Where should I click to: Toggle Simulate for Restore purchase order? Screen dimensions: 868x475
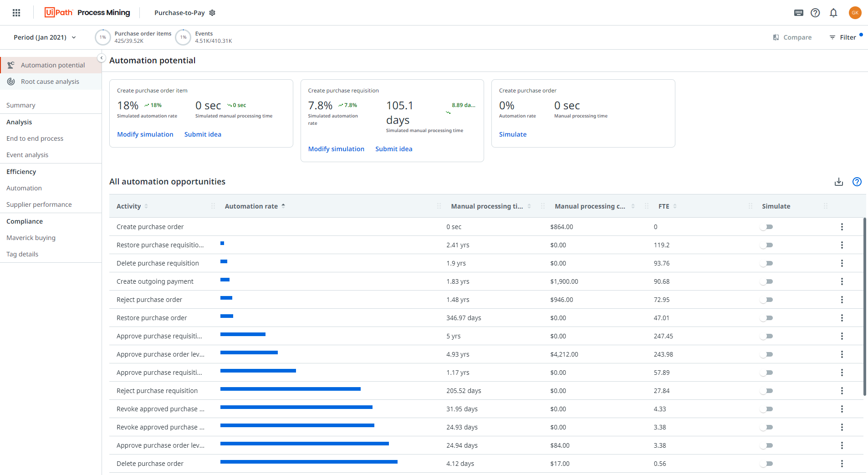766,318
